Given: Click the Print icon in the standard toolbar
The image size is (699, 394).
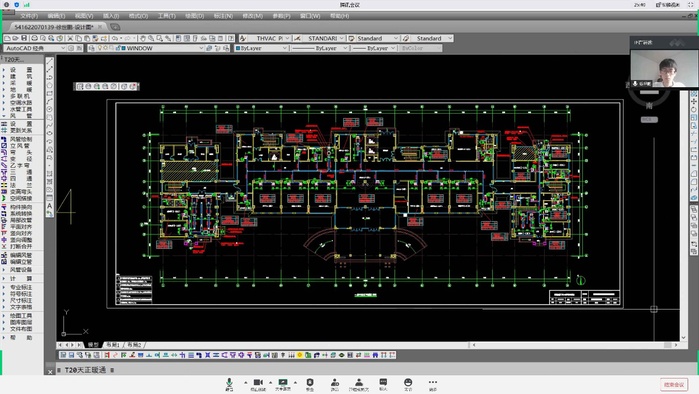Looking at the screenshot, I should (34, 38).
